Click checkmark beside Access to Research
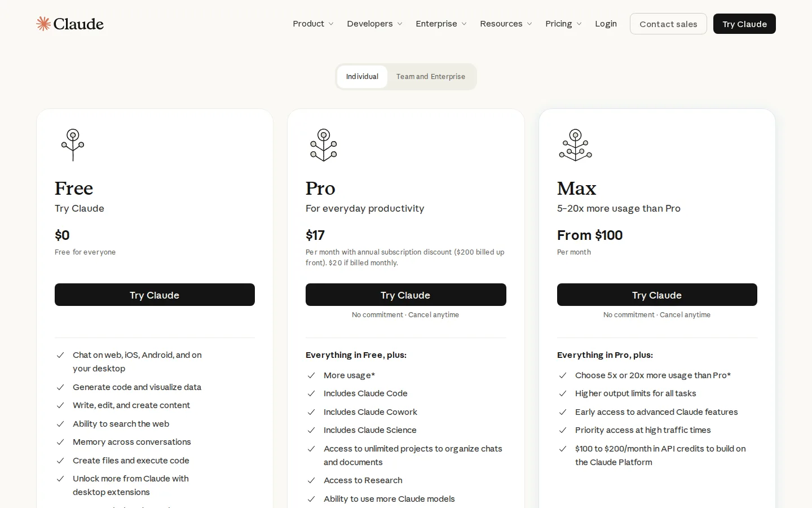Screen dimensions: 812x508 311,480
